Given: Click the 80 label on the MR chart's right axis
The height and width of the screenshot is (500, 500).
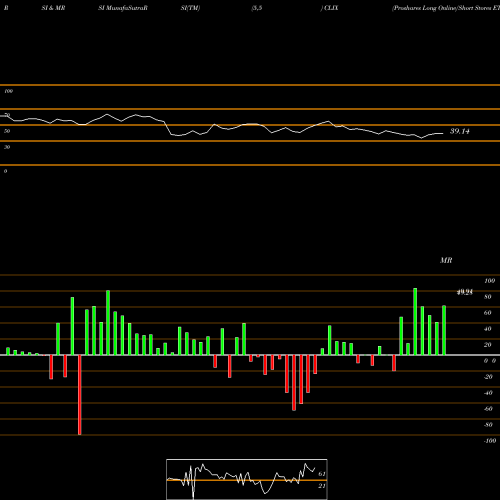Looking at the screenshot, I should point(488,297).
